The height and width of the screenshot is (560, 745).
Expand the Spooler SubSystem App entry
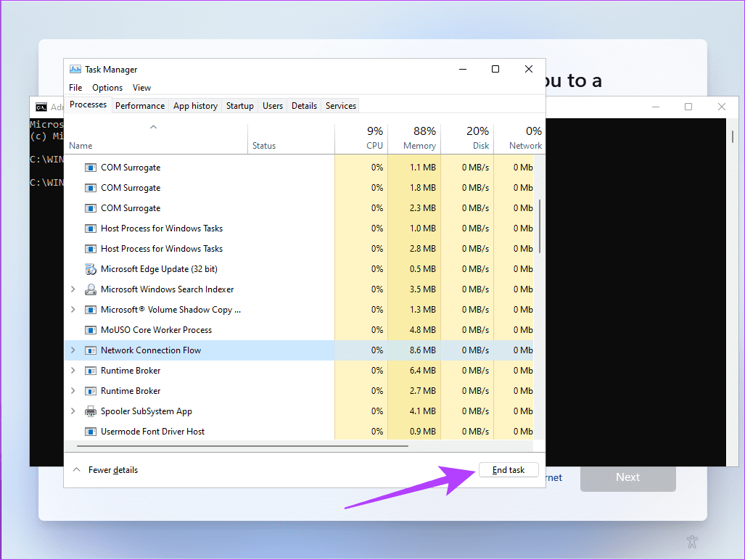73,411
